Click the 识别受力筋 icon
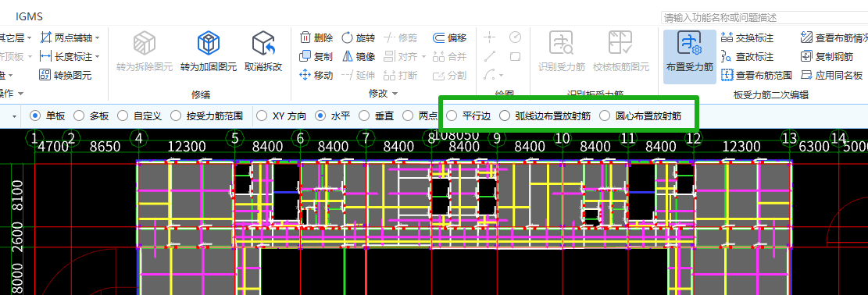The width and height of the screenshot is (868, 295). [561, 44]
